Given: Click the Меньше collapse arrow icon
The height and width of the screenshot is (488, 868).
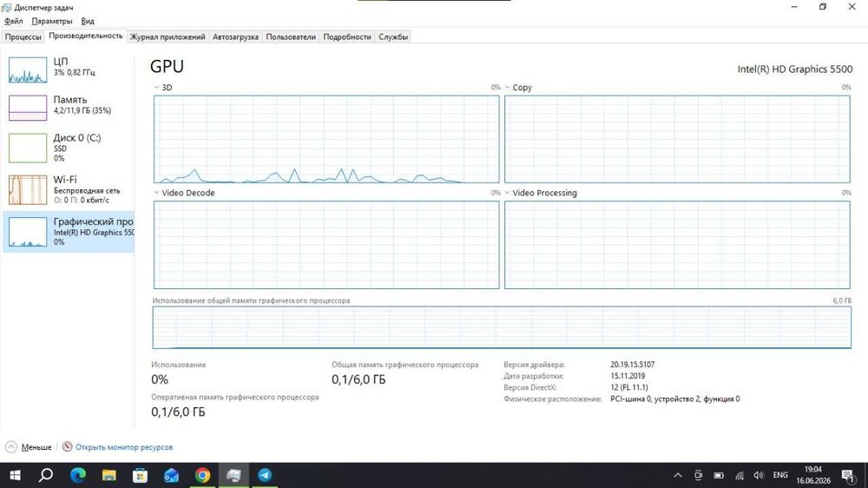Looking at the screenshot, I should pyautogui.click(x=11, y=447).
